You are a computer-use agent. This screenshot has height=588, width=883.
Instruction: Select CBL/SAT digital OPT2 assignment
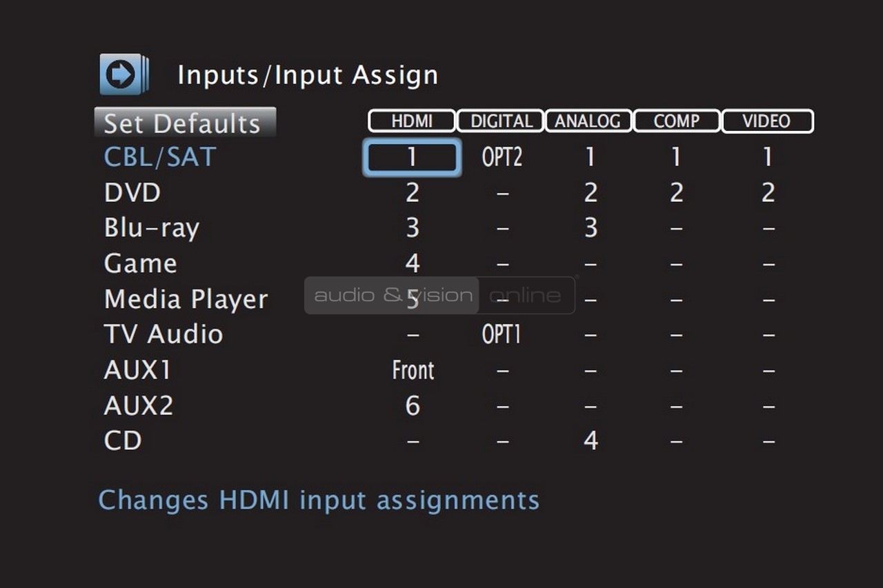[502, 157]
